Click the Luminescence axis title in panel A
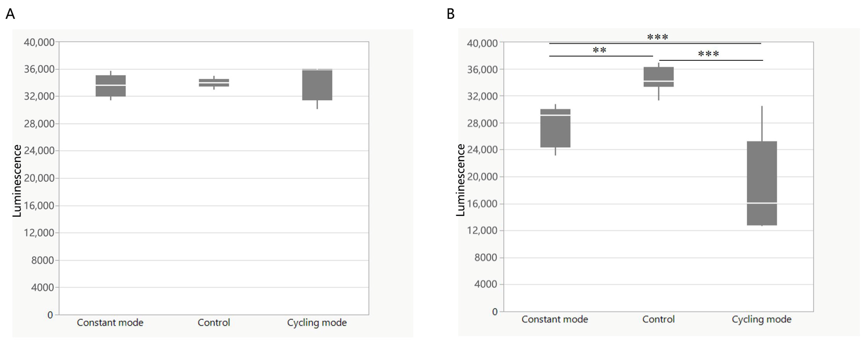 tap(17, 181)
